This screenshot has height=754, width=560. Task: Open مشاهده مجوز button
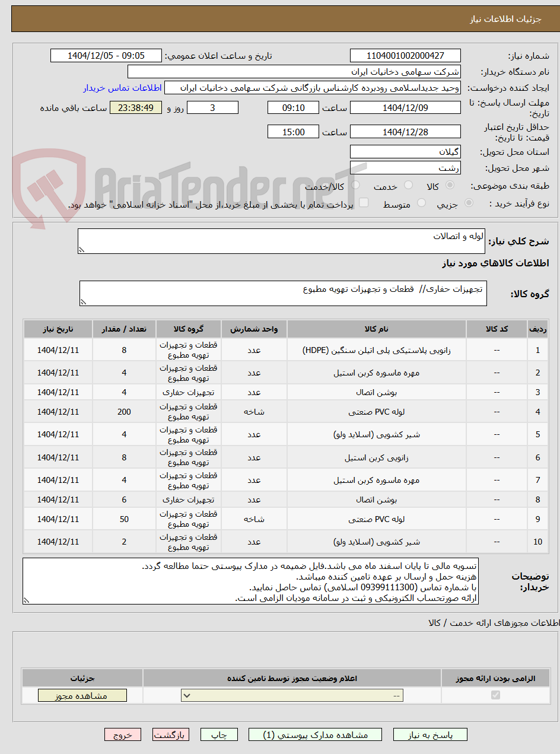tap(82, 695)
